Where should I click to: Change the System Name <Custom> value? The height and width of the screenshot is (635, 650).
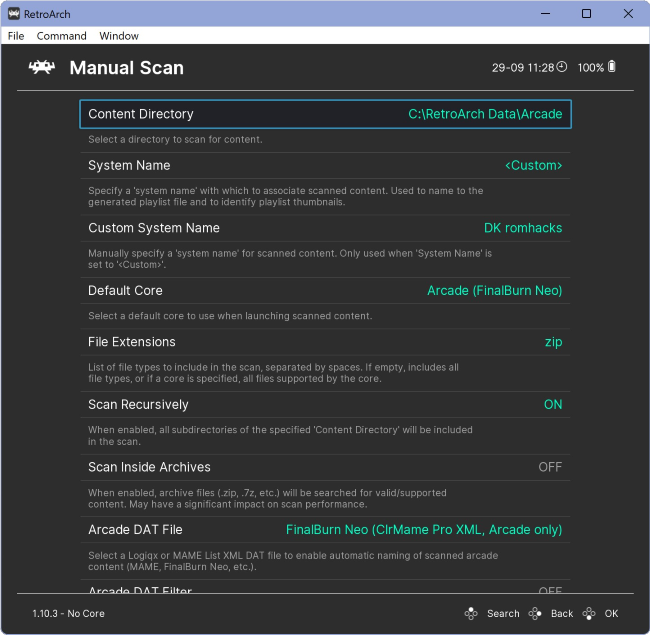pyautogui.click(x=534, y=165)
